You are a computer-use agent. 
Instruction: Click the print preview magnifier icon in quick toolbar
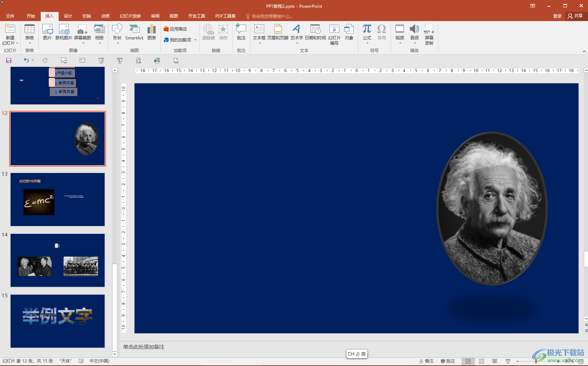(139, 60)
